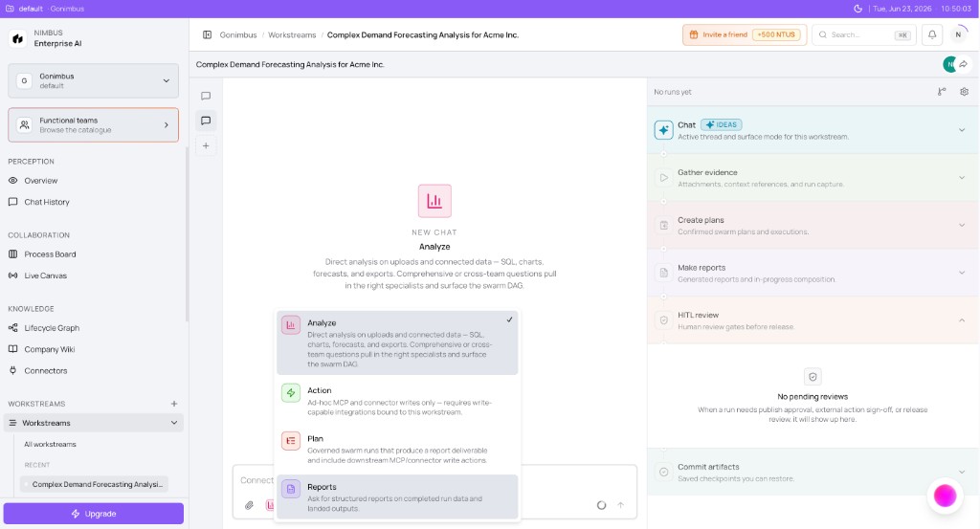980x529 pixels.
Task: Click the IDEAS badge
Action: click(x=721, y=124)
